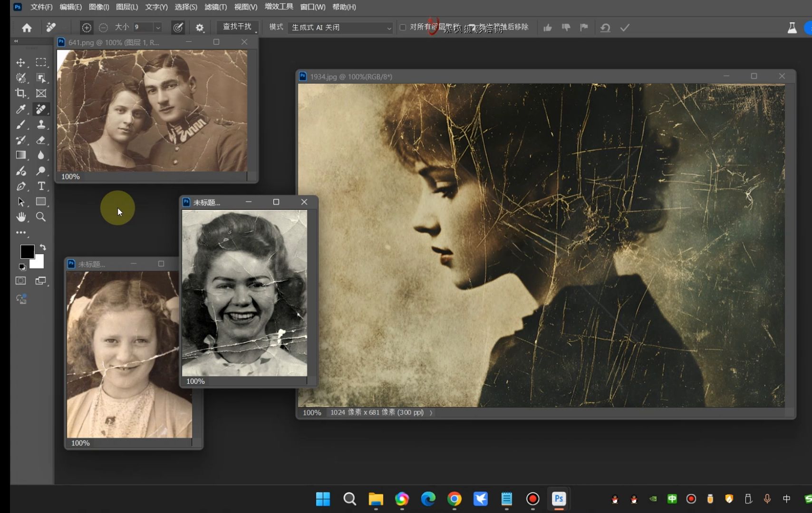Screen dimensions: 812x513
Task: Enable the sample all layers checkbox
Action: [x=403, y=28]
